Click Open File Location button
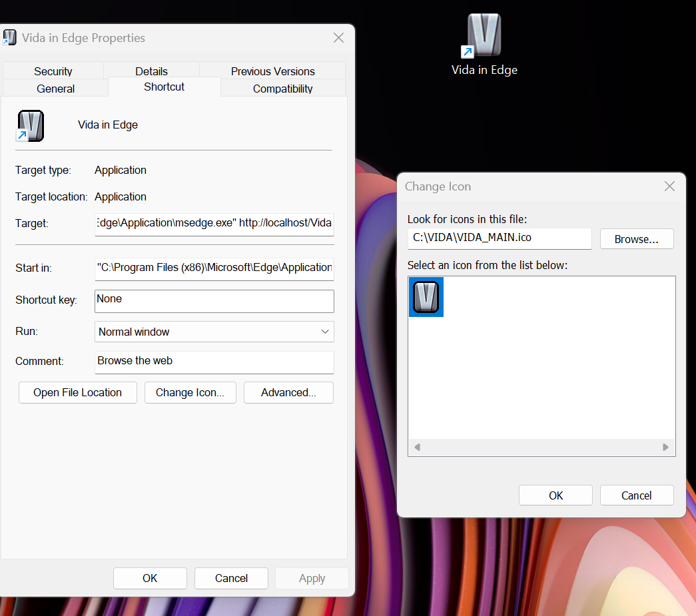The height and width of the screenshot is (616, 696). (78, 392)
